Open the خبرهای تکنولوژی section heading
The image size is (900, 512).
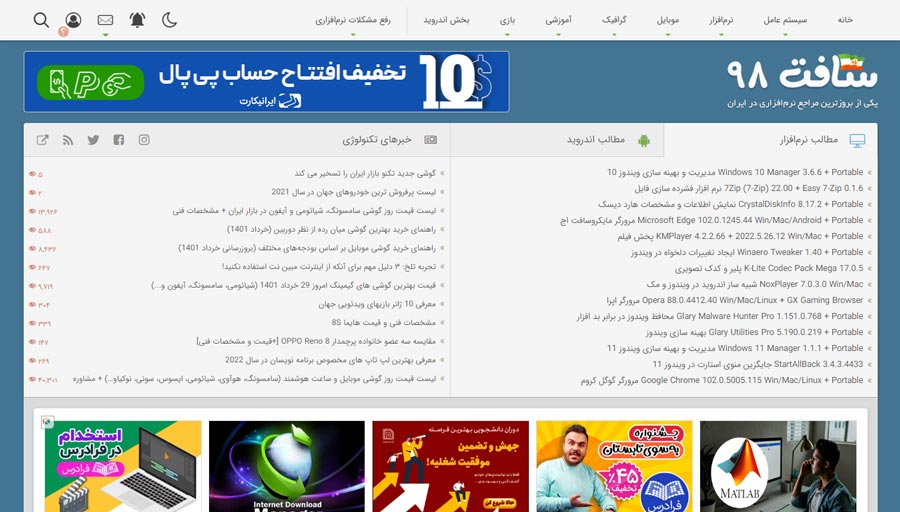[x=377, y=139]
